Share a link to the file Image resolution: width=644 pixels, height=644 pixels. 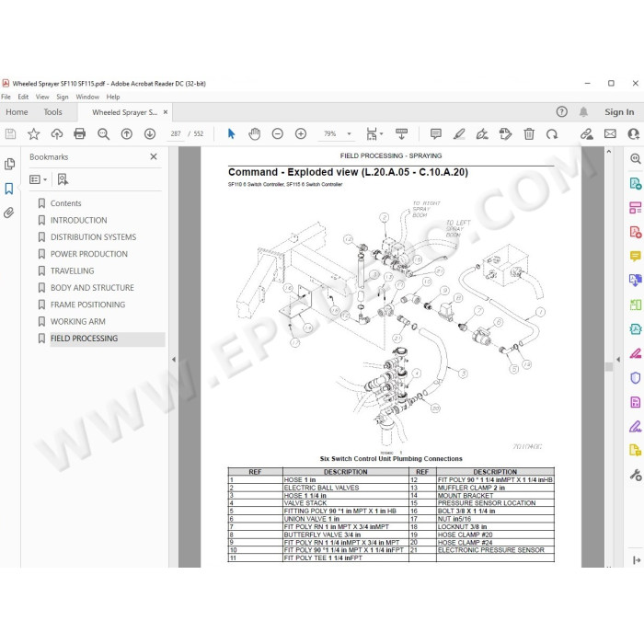tap(587, 134)
